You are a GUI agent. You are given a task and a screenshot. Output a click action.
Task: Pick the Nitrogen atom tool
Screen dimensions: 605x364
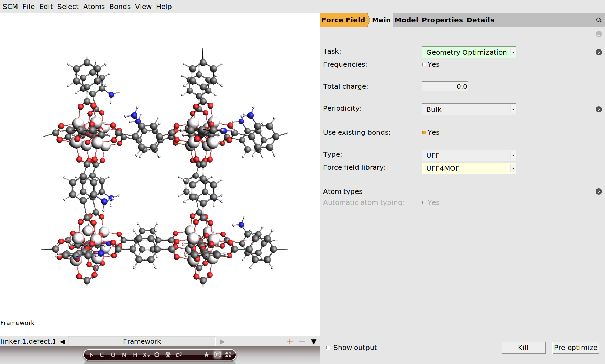pyautogui.click(x=124, y=355)
